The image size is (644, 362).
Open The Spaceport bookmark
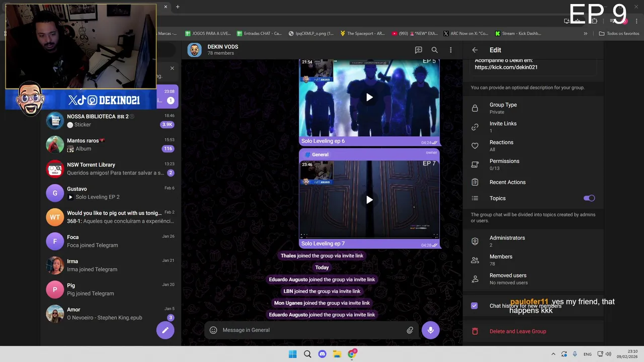point(362,34)
